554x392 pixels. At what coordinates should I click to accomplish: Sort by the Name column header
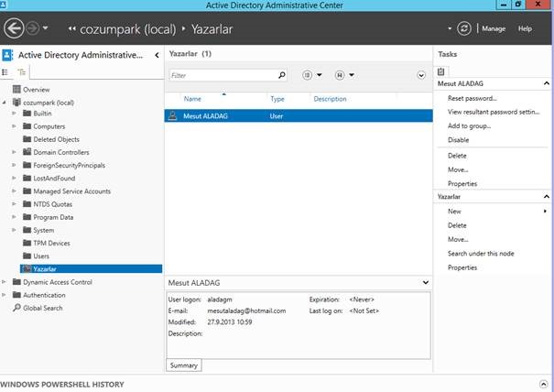(192, 99)
